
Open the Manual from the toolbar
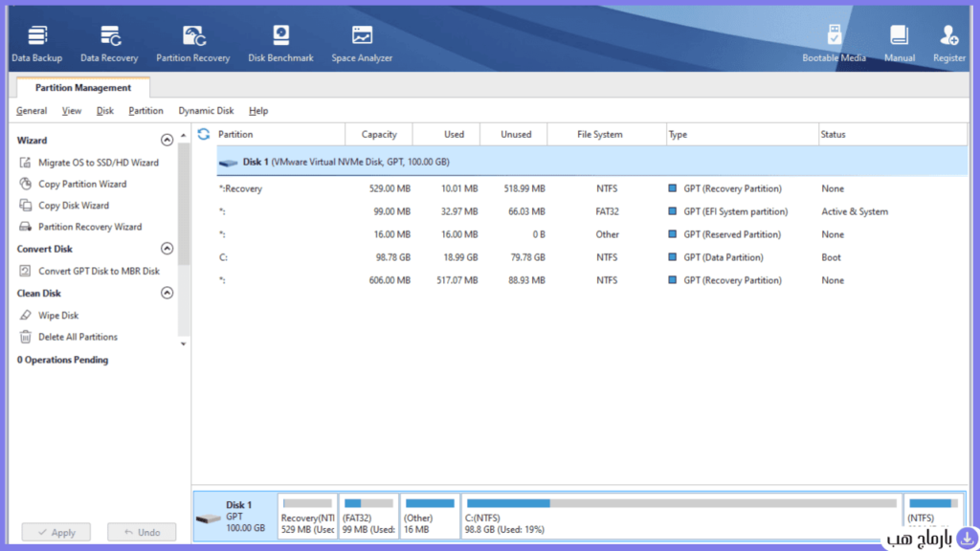tap(900, 44)
